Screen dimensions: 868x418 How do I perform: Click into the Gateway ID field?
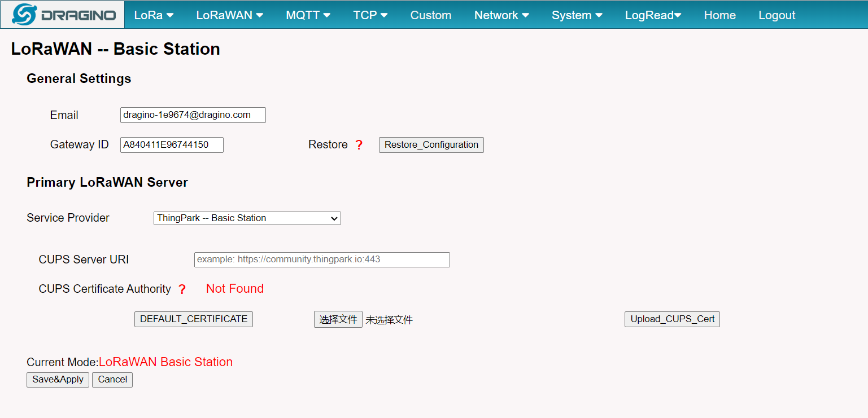pyautogui.click(x=172, y=145)
